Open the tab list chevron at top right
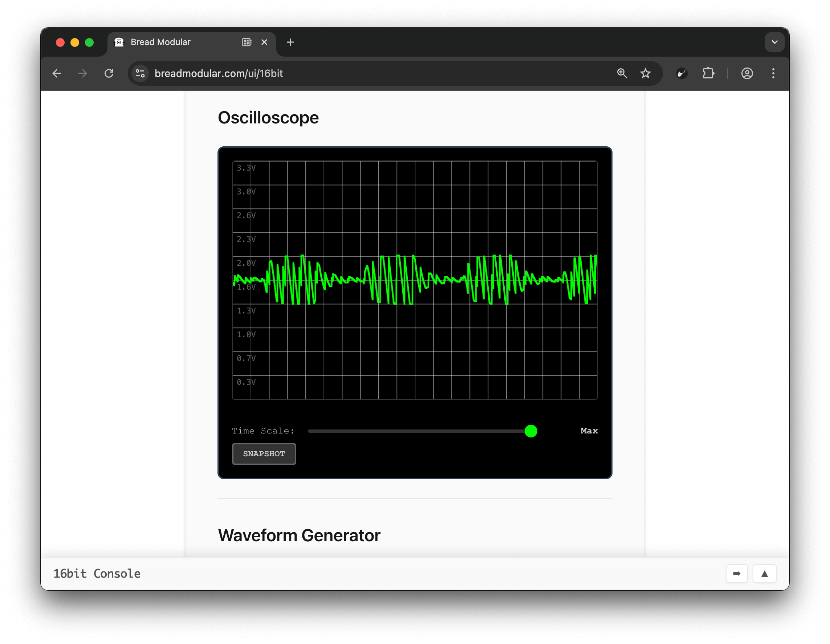The image size is (830, 644). coord(774,42)
